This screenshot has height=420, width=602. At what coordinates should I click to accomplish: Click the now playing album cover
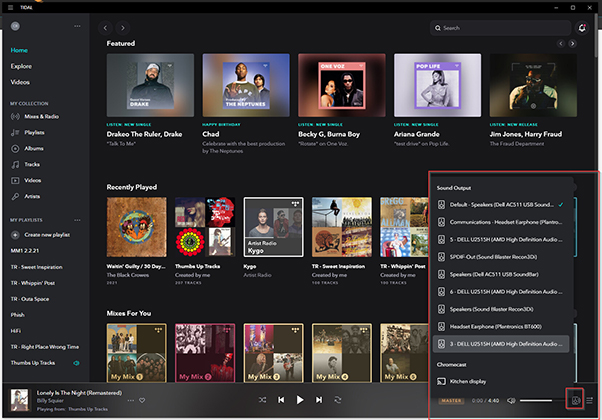pos(19,400)
